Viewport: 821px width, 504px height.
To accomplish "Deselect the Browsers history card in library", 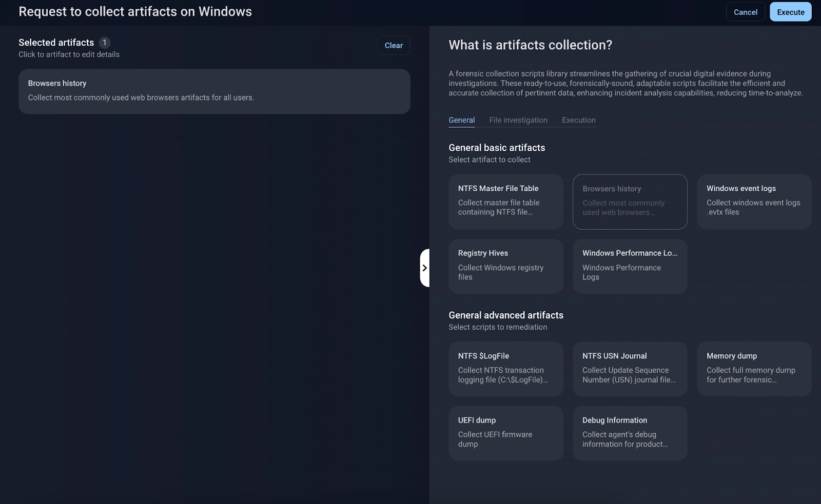I will click(x=630, y=201).
